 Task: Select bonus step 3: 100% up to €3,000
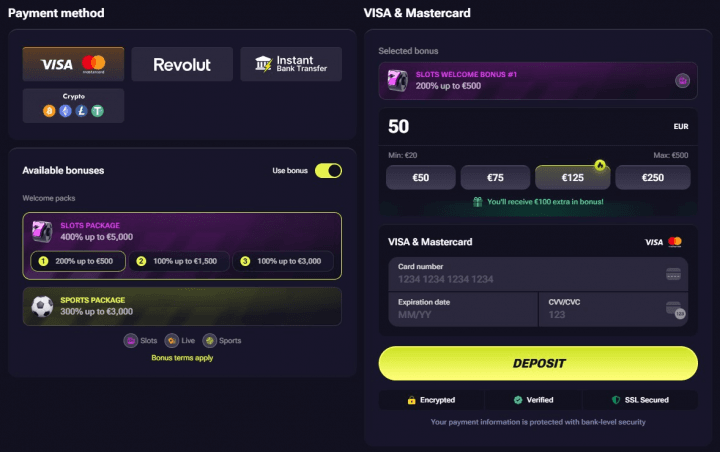pyautogui.click(x=283, y=261)
